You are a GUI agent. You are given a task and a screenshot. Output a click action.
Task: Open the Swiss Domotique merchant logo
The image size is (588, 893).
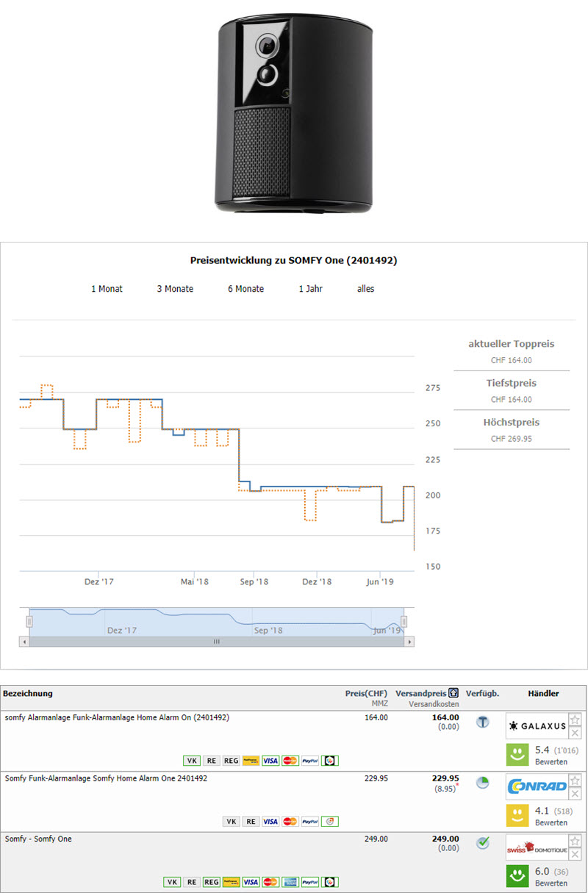[x=537, y=849]
